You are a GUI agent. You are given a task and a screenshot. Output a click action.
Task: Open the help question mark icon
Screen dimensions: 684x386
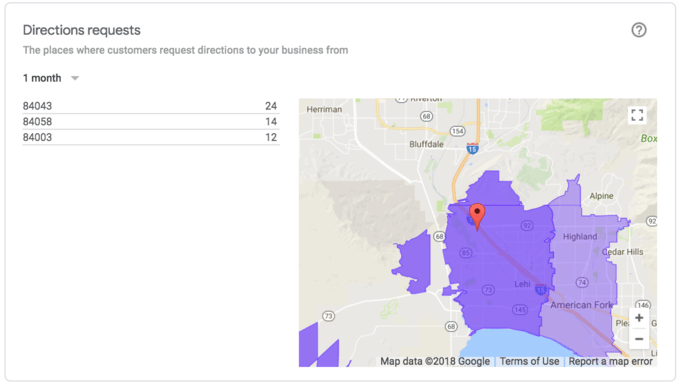pos(639,30)
